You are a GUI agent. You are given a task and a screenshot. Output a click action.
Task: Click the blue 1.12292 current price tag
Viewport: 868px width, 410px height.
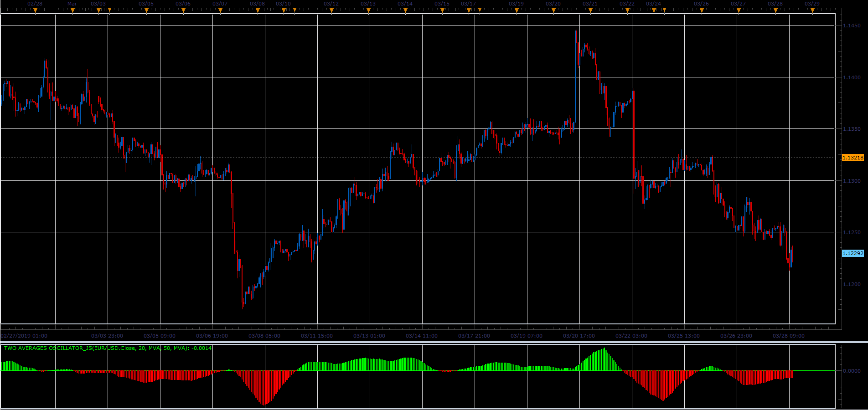tap(852, 253)
